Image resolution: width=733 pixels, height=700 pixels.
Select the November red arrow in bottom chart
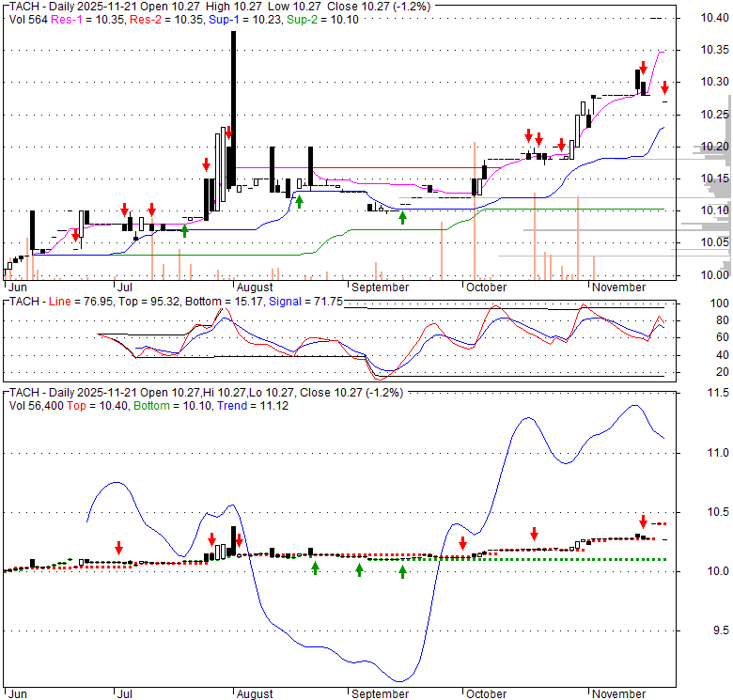click(x=644, y=521)
